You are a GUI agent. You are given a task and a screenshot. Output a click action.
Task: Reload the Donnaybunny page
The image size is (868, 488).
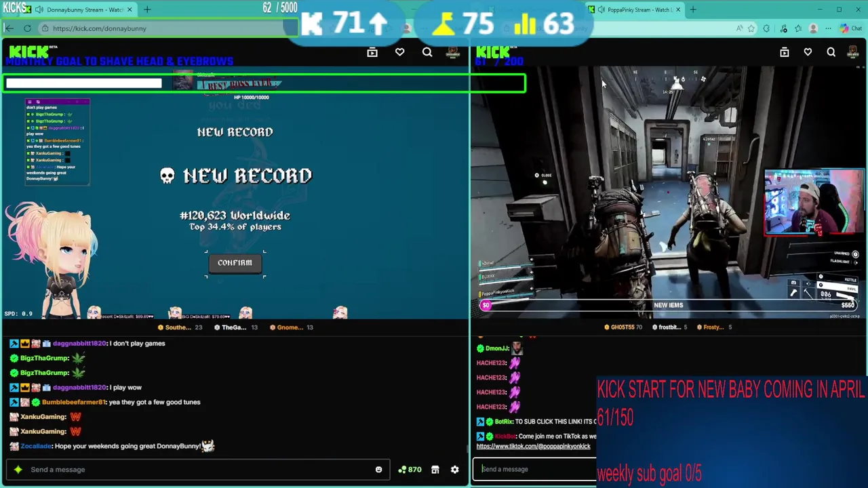27,28
